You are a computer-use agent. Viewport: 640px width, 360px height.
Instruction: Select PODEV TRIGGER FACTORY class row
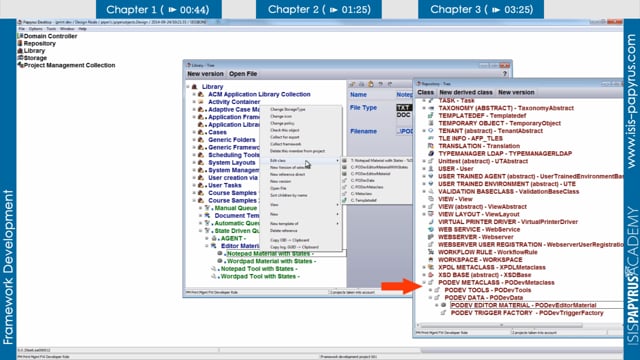coord(527,313)
